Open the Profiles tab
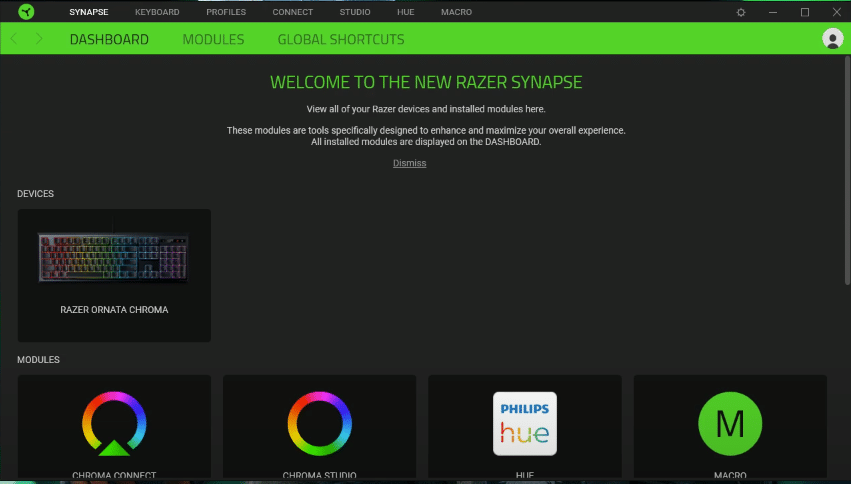The height and width of the screenshot is (484, 851). (x=226, y=12)
